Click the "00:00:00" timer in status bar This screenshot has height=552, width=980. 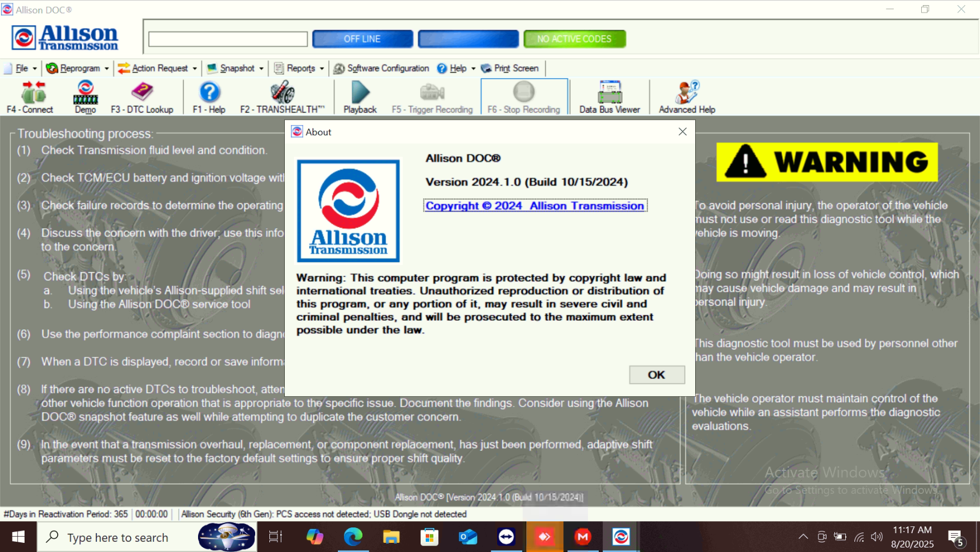tap(152, 514)
